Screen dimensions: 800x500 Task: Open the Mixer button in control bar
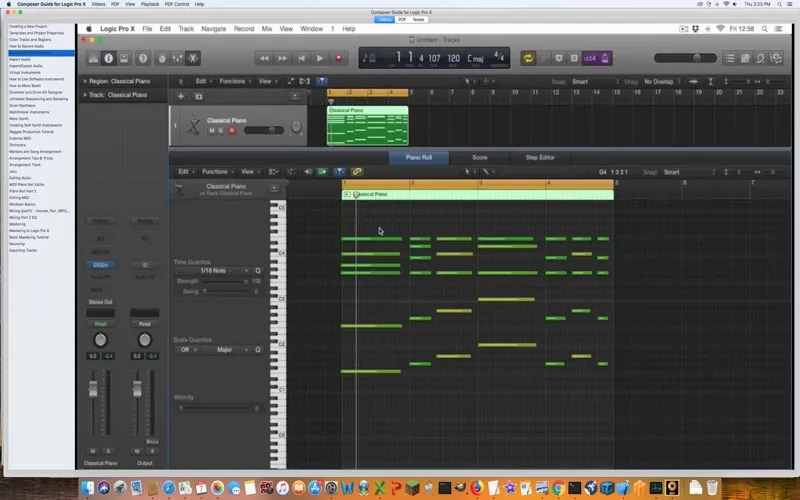point(177,58)
